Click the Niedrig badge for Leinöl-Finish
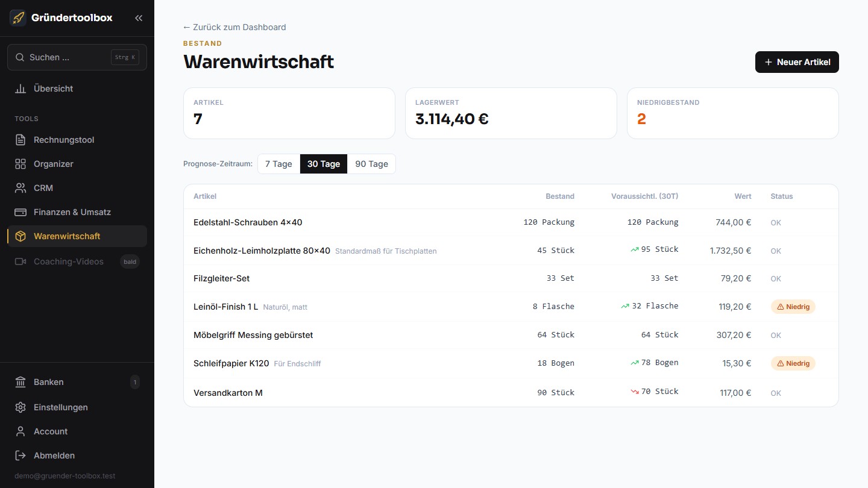Viewport: 868px width, 488px height. 793,307
